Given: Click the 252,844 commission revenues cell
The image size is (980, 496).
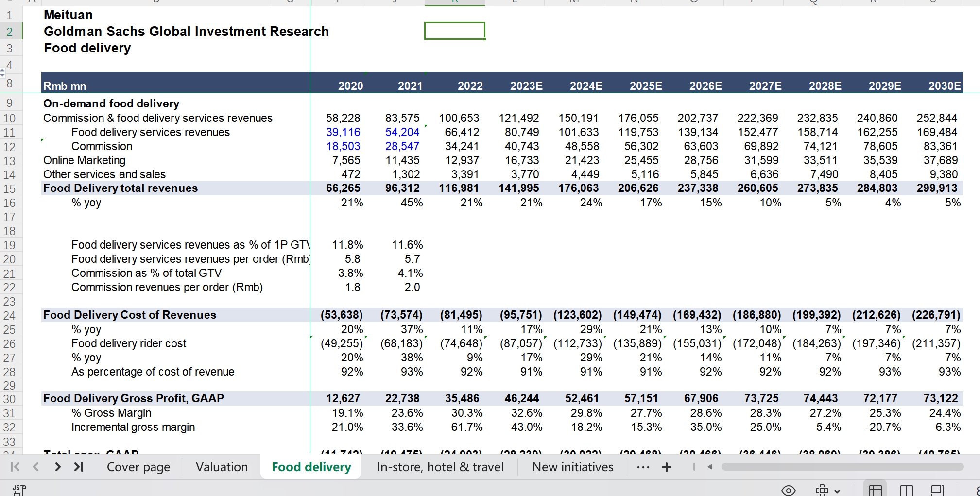Looking at the screenshot, I should point(937,118).
